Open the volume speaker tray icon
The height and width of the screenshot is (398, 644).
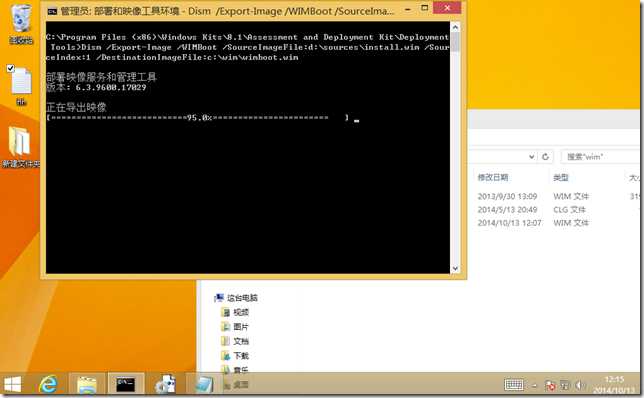(580, 385)
